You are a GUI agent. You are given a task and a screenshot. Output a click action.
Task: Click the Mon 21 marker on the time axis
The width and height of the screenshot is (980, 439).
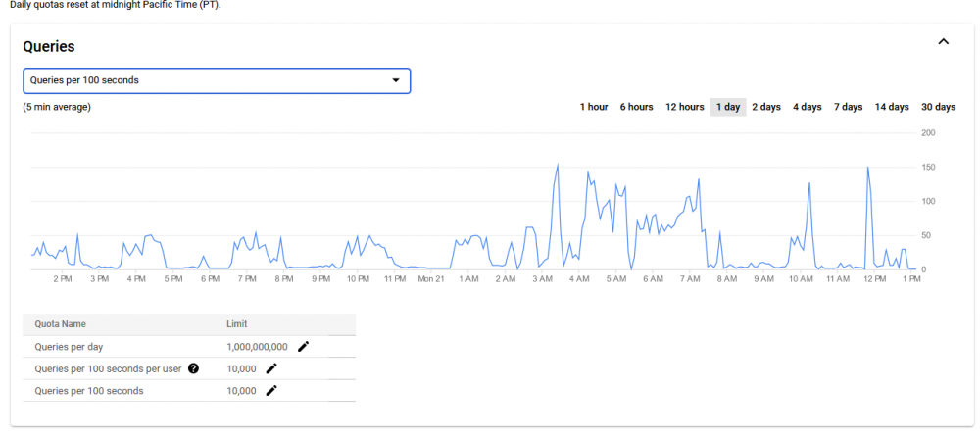click(430, 279)
